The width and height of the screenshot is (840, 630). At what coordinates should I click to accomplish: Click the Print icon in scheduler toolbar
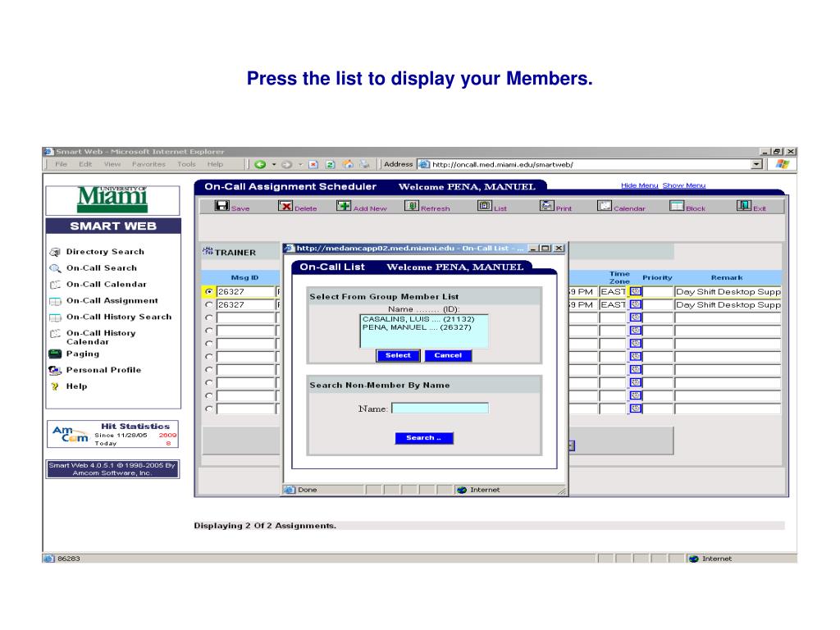pos(546,206)
